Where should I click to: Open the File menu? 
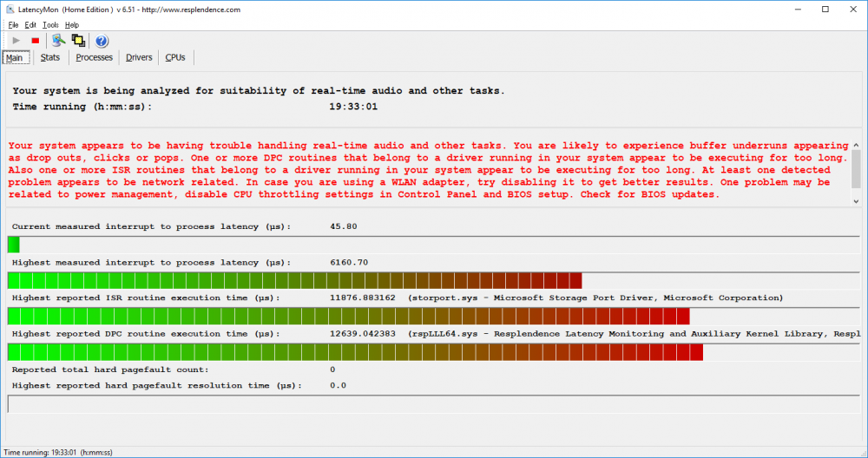[13, 25]
